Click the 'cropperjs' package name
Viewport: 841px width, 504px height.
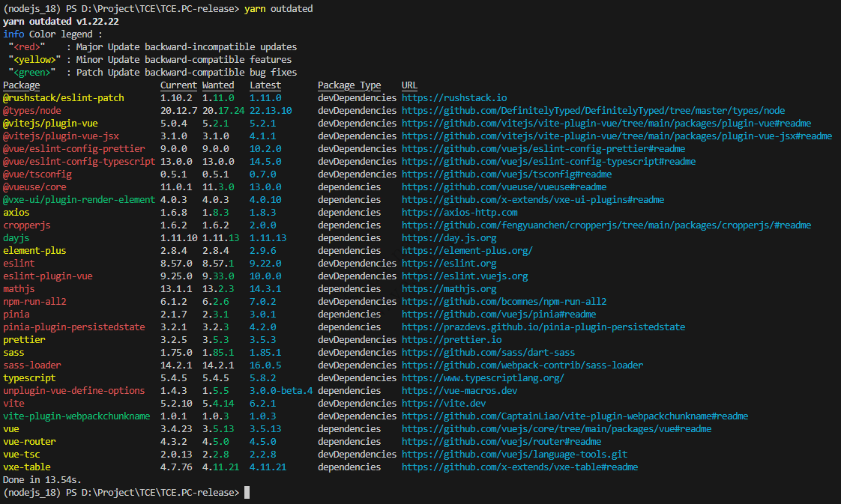tap(27, 225)
